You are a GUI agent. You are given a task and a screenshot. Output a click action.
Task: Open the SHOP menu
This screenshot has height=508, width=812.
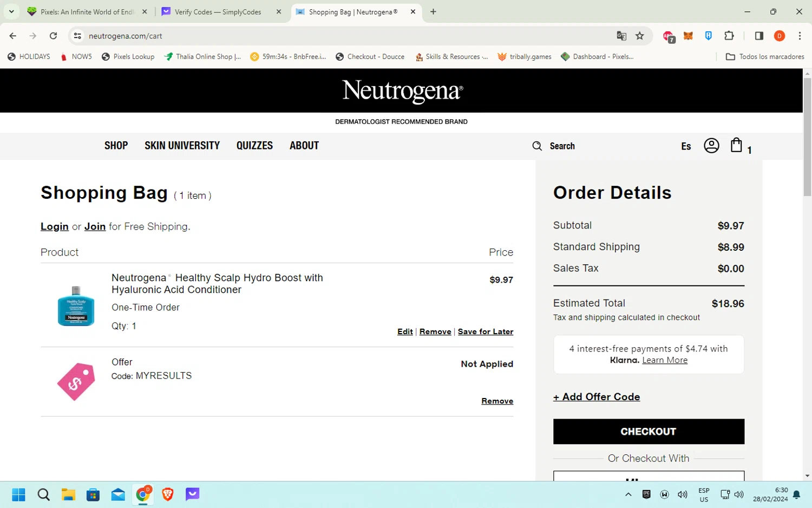[116, 146]
